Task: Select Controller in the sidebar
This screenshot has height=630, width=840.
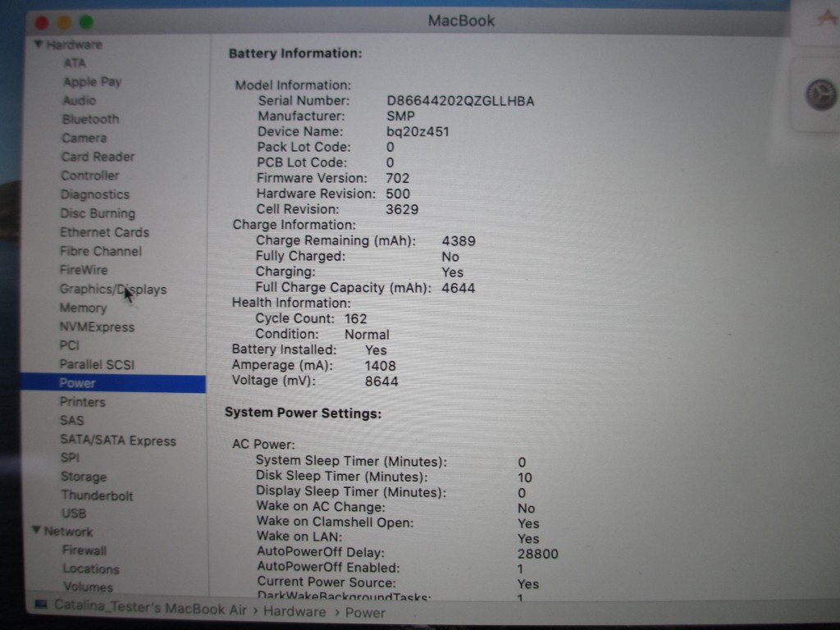Action: tap(90, 176)
